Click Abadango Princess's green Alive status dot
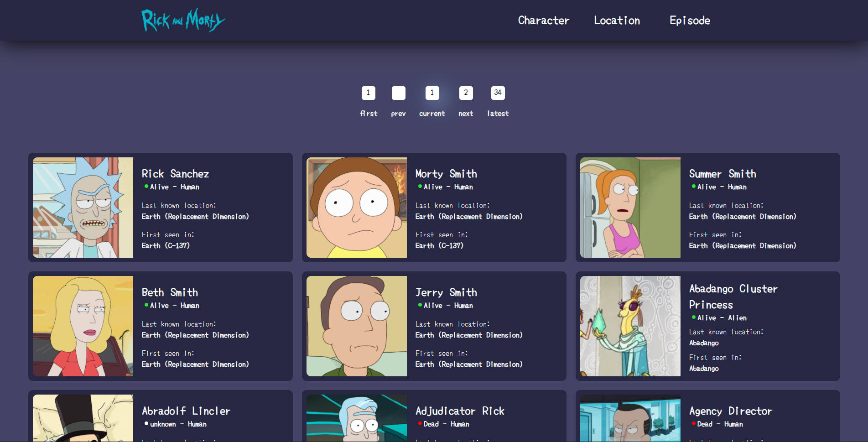868x442 pixels. [694, 317]
